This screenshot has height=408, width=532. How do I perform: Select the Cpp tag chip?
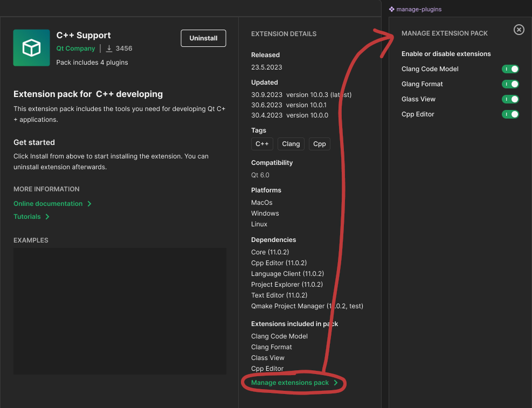(x=319, y=144)
